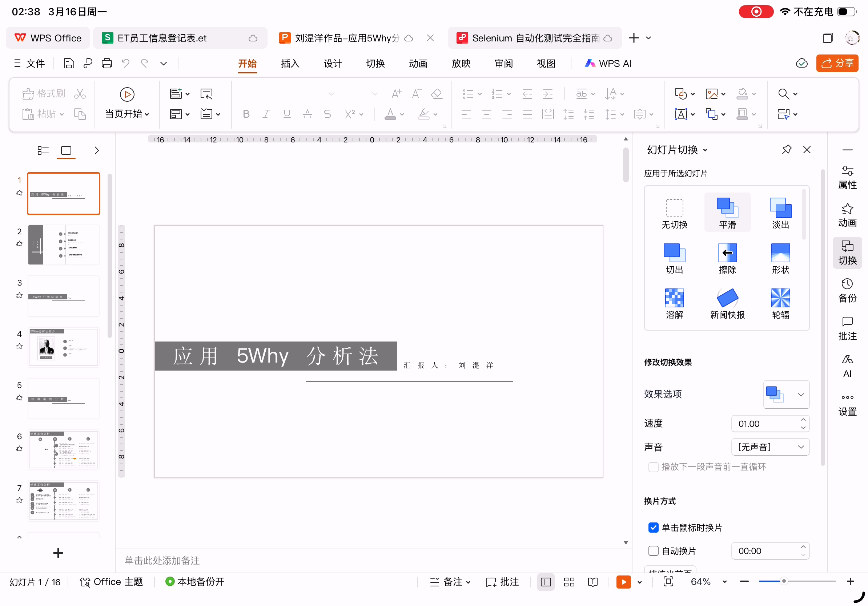Uncheck 单击鼠标时换片 (Advance on Click) checkbox
The image size is (868, 606).
(653, 528)
